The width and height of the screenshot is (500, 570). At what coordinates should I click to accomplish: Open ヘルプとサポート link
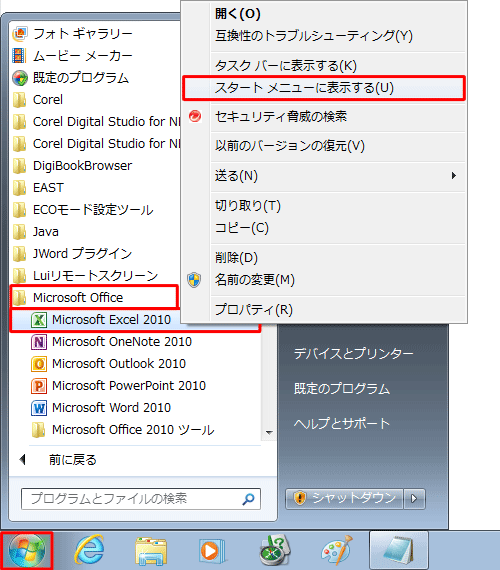(342, 424)
